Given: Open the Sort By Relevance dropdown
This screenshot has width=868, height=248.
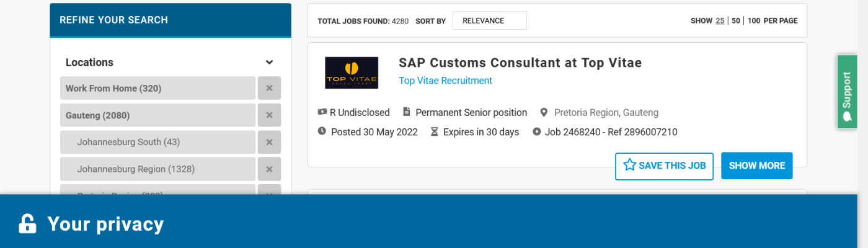Looking at the screenshot, I should (489, 20).
